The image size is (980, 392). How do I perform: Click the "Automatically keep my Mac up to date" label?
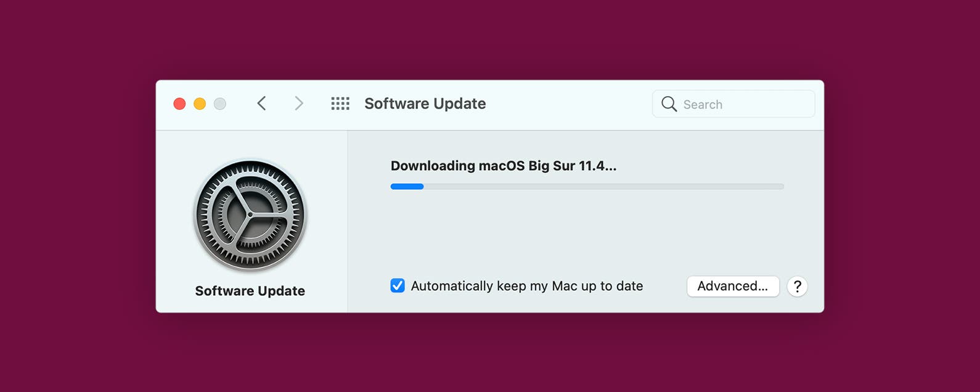pos(527,286)
